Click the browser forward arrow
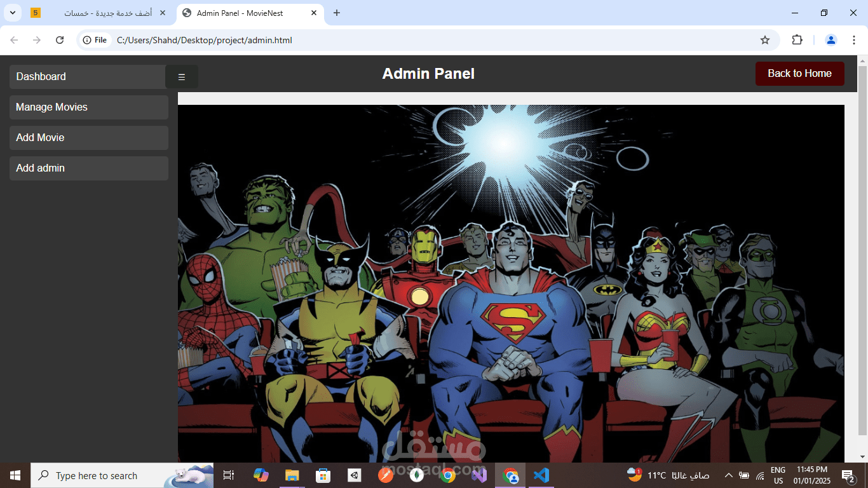This screenshot has height=488, width=868. [x=37, y=40]
